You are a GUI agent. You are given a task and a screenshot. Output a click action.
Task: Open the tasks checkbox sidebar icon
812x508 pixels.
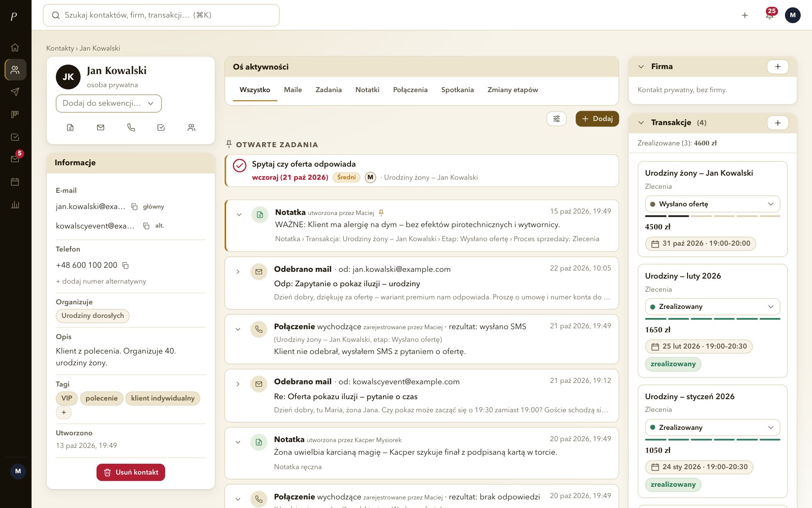(x=15, y=137)
